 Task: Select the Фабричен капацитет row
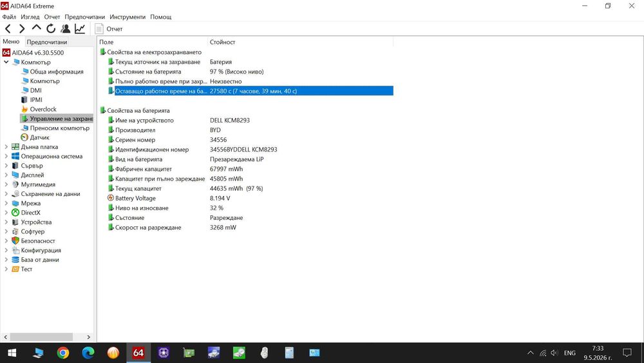point(250,169)
